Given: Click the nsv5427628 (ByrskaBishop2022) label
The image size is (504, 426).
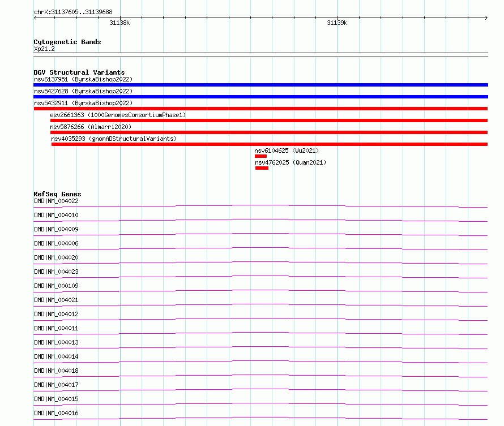Looking at the screenshot, I should coord(83,91).
